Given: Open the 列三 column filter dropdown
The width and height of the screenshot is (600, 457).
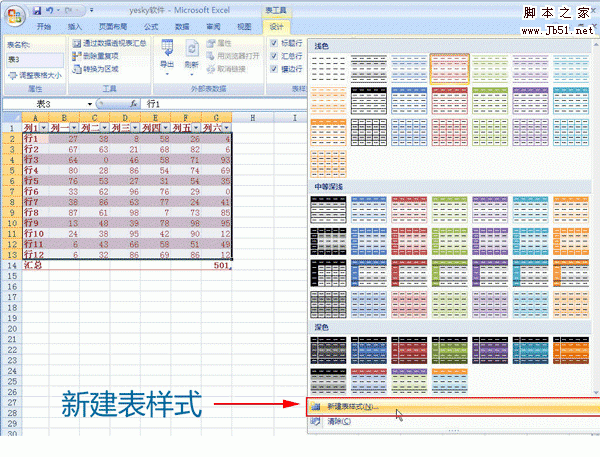Looking at the screenshot, I should pyautogui.click(x=135, y=127).
